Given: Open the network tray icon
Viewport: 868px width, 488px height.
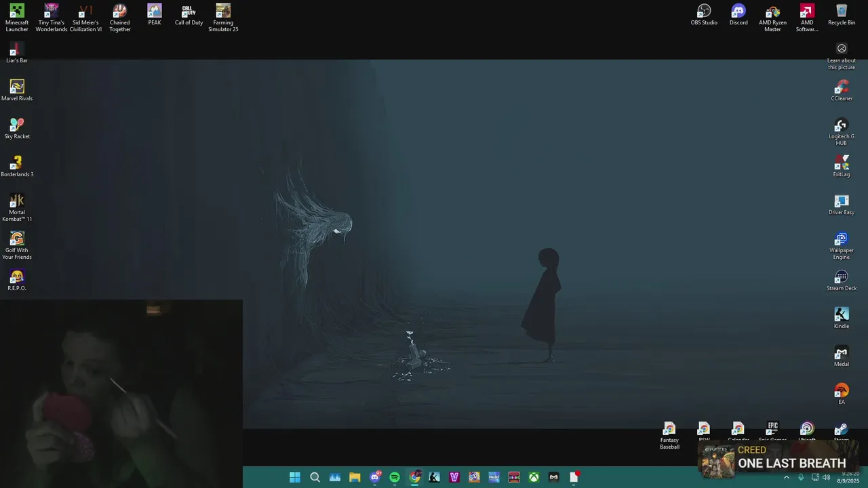Looking at the screenshot, I should (815, 477).
